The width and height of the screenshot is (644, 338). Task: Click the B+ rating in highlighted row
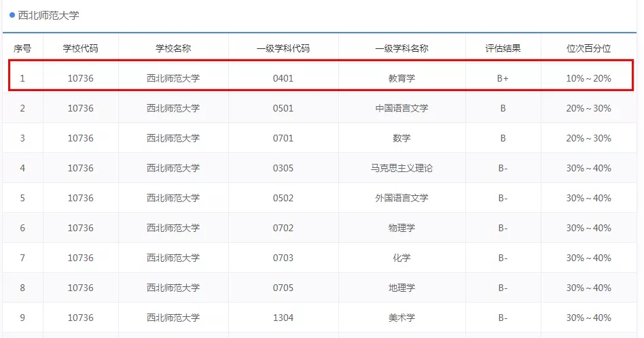point(503,78)
